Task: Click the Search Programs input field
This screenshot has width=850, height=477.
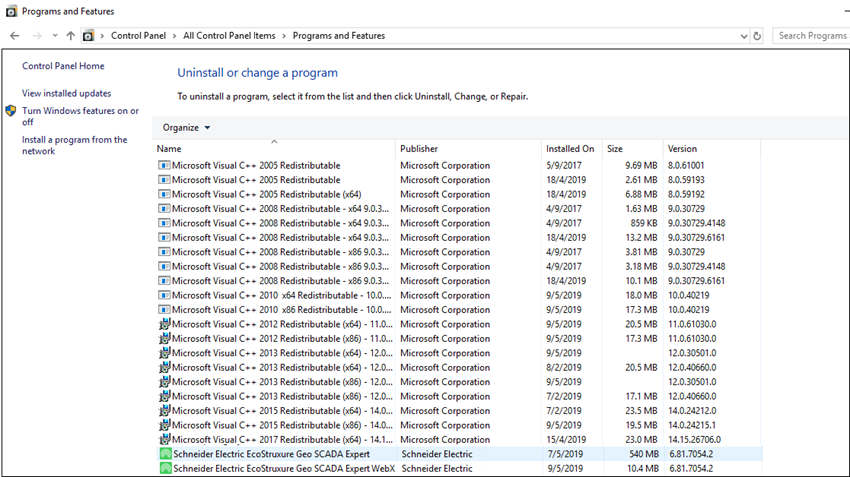Action: [811, 36]
